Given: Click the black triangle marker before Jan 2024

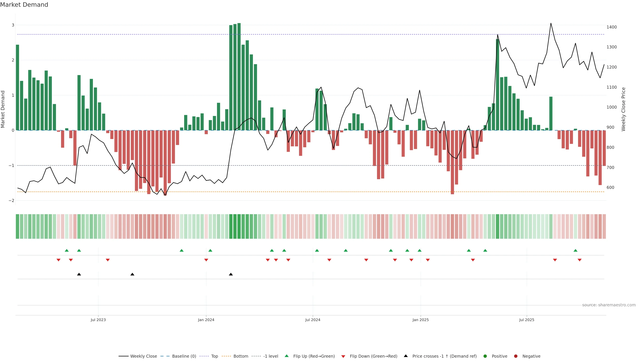Looking at the screenshot, I should 132,274.
